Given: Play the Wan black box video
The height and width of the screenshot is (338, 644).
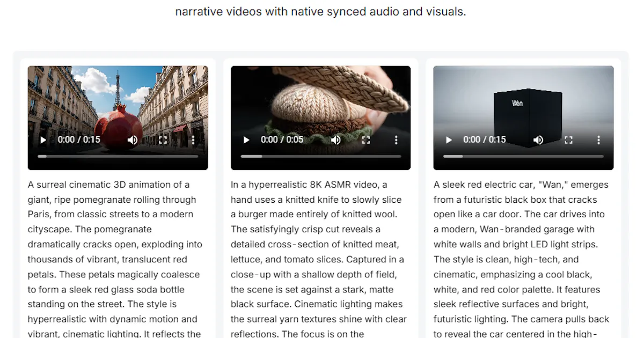Looking at the screenshot, I should pos(449,140).
